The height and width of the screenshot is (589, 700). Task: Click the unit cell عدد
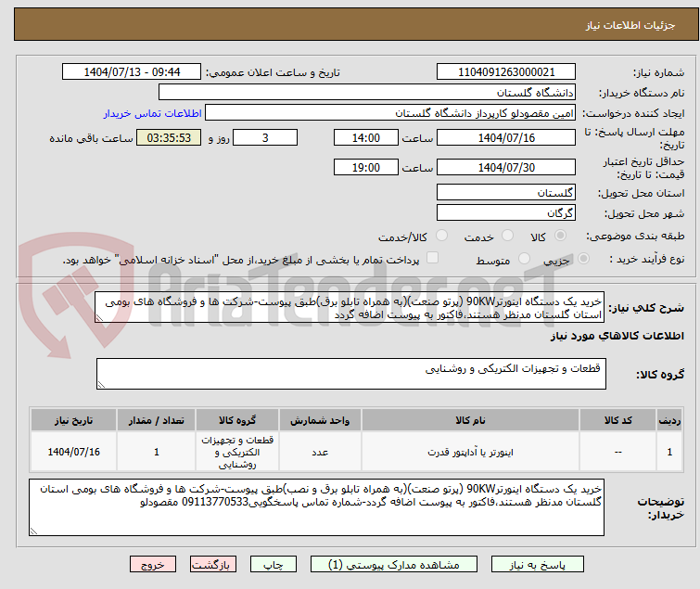tap(320, 453)
